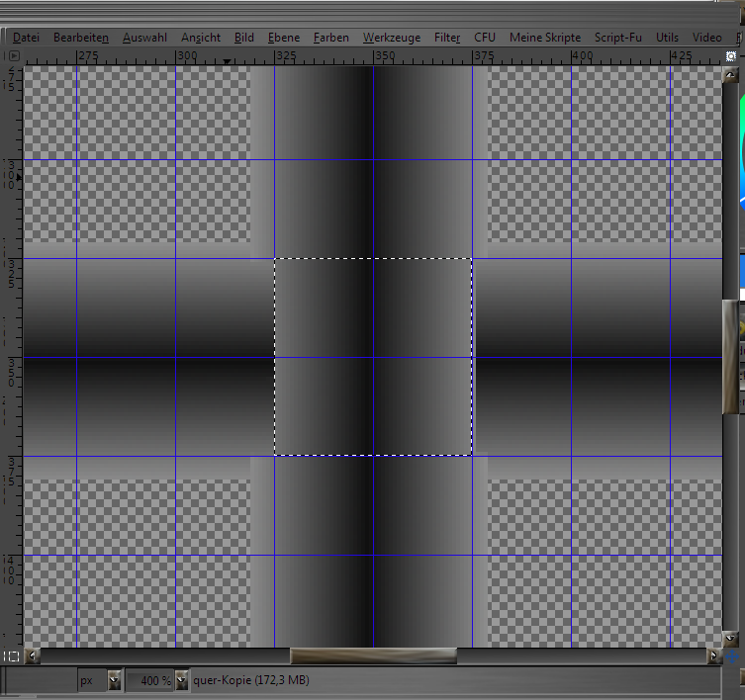Open the Datei menu

[27, 38]
